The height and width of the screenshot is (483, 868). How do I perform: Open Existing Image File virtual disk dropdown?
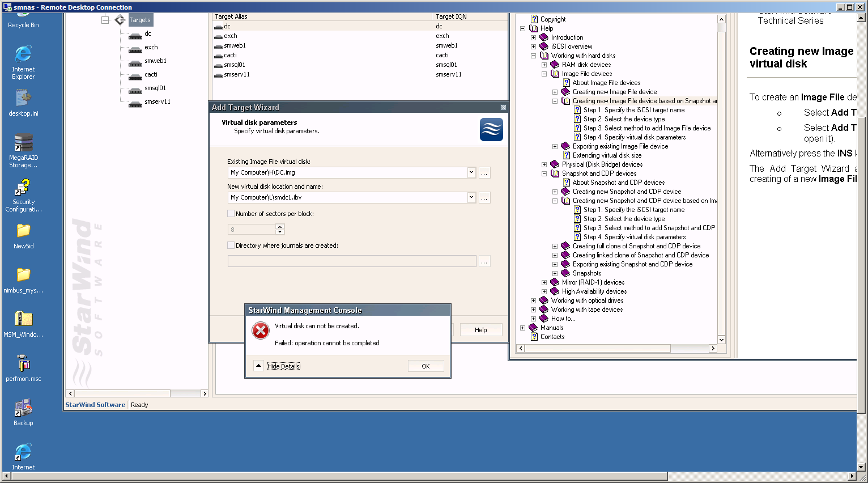(471, 172)
